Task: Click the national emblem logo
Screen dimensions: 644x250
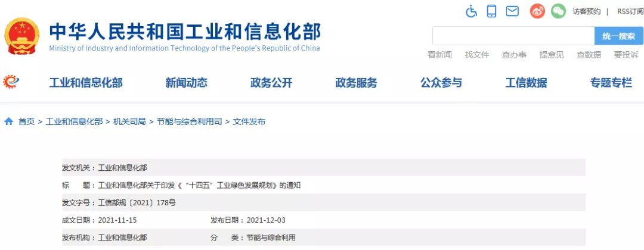Action: click(x=23, y=37)
